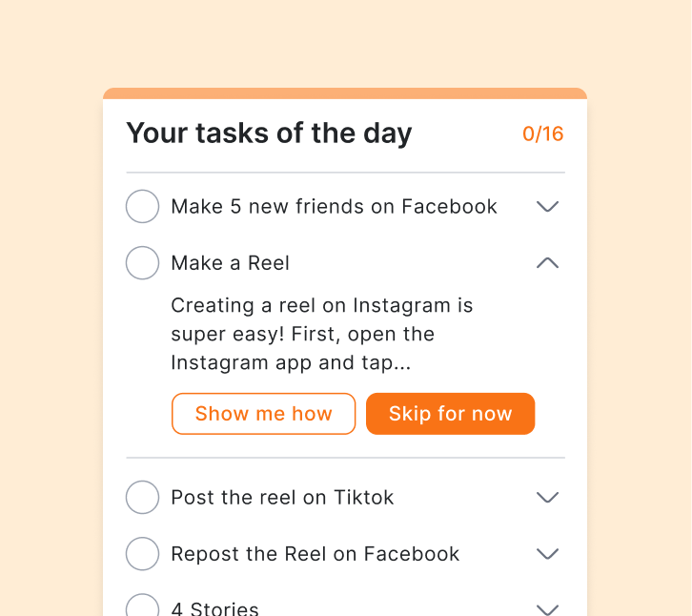This screenshot has width=692, height=616.
Task: Click the Skip for now button
Action: (x=450, y=414)
